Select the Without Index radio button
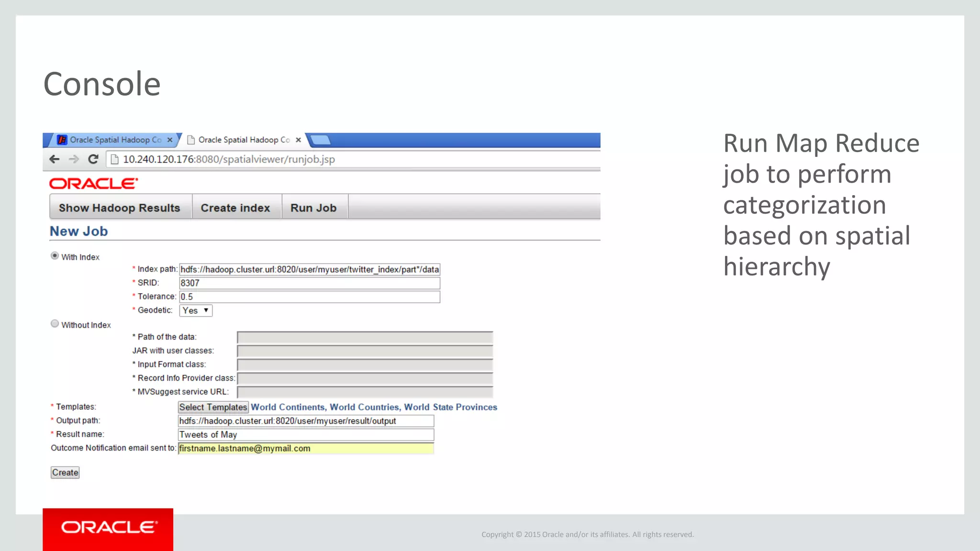This screenshot has height=551, width=980. pos(55,324)
